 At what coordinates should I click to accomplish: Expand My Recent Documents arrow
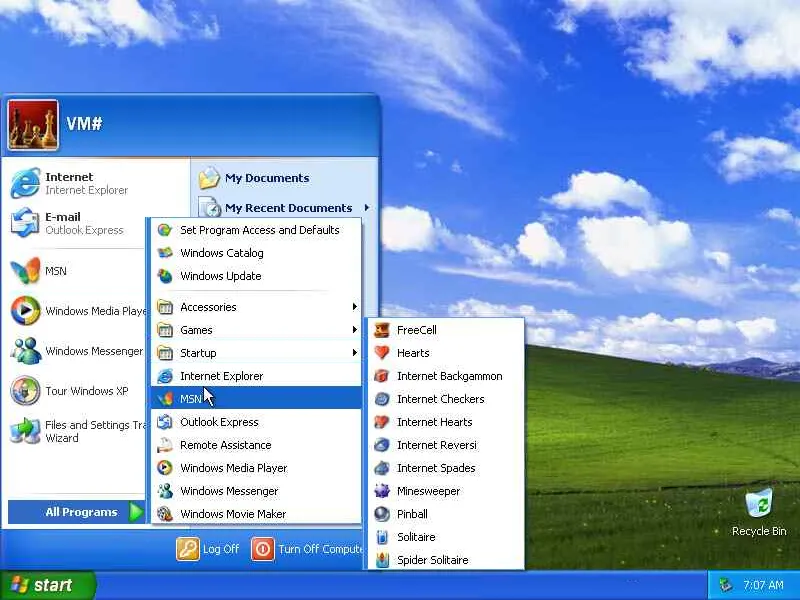click(x=367, y=208)
